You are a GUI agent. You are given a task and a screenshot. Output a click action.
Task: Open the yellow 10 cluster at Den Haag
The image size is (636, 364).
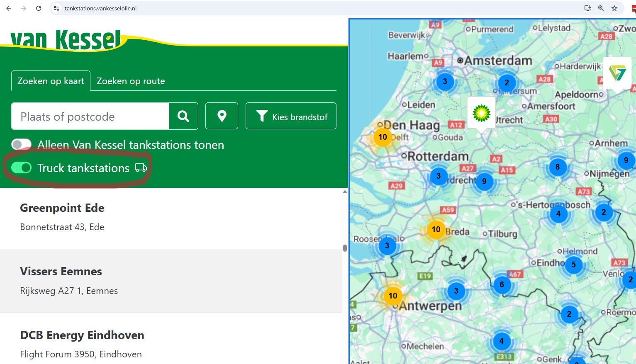tap(383, 137)
